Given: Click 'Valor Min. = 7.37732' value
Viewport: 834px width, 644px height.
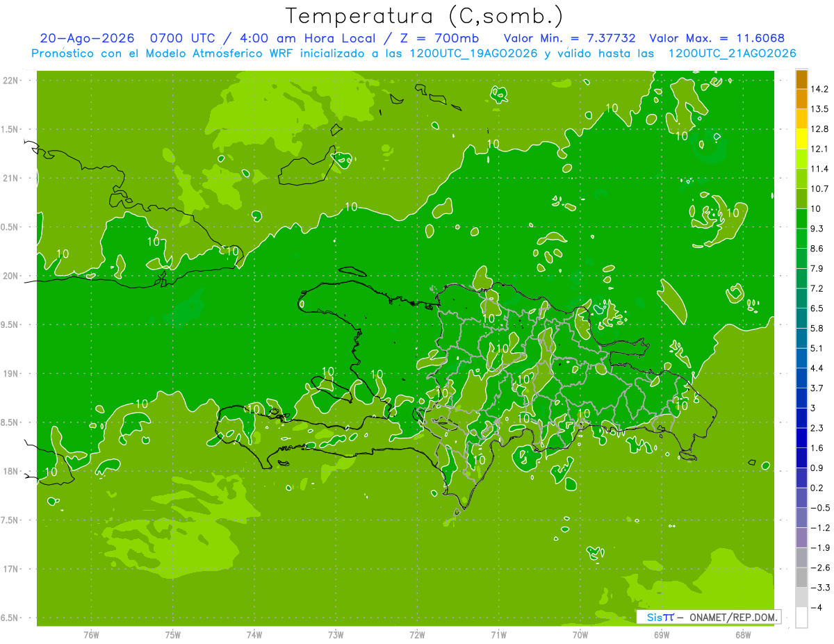Looking at the screenshot, I should tap(570, 38).
